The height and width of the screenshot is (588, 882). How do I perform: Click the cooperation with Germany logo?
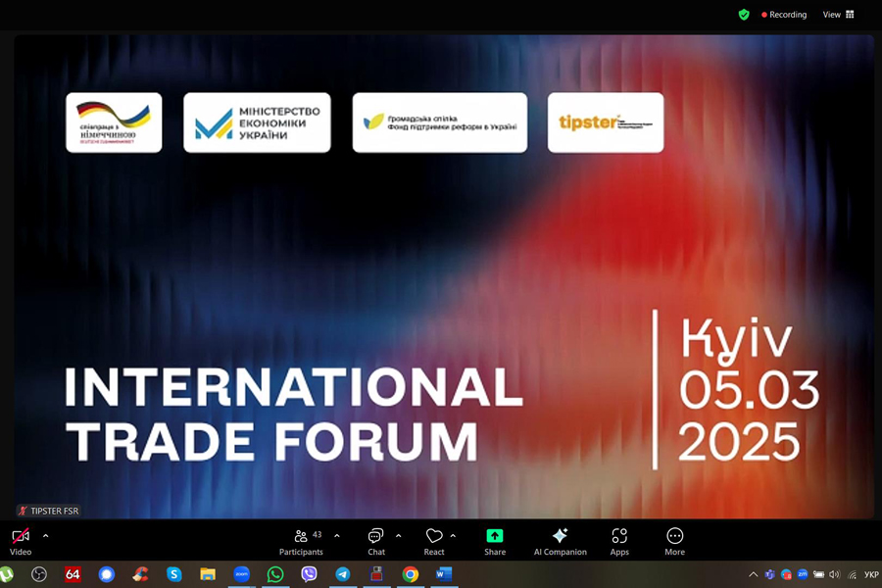pos(114,122)
